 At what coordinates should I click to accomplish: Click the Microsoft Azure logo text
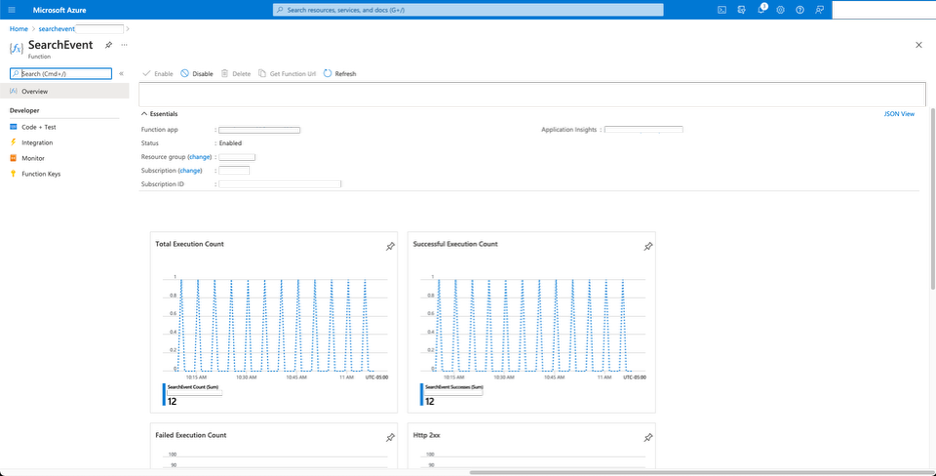pyautogui.click(x=59, y=10)
